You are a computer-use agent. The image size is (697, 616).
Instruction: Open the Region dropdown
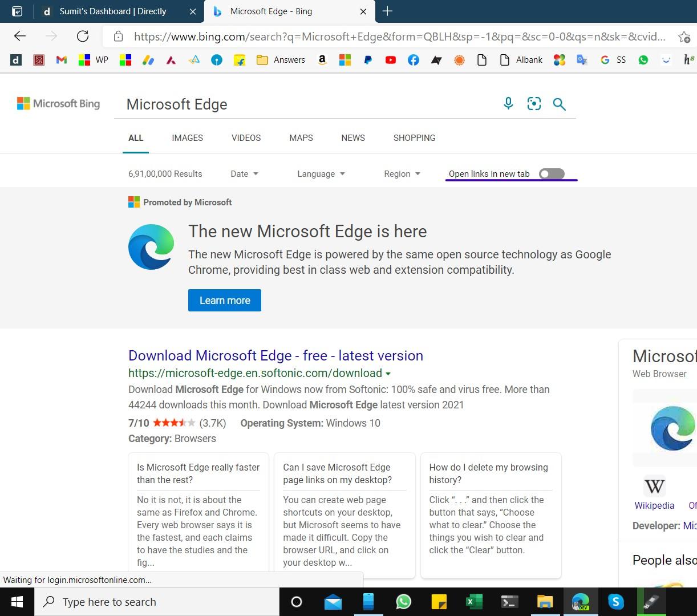(x=402, y=173)
